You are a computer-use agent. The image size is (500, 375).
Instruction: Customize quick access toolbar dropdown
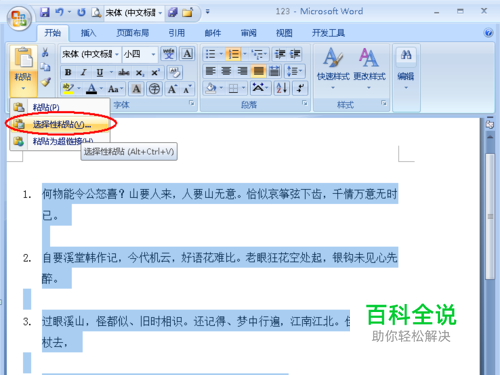tap(208, 12)
